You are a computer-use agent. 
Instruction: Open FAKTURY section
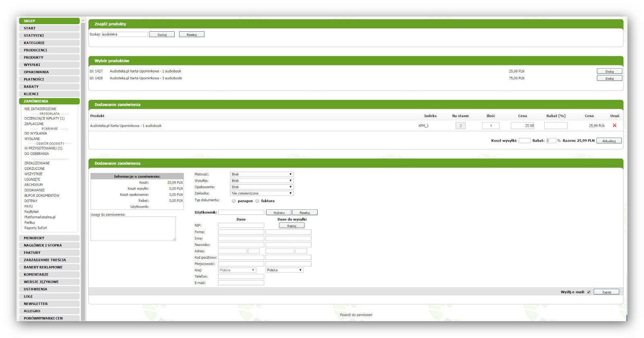pos(49,253)
